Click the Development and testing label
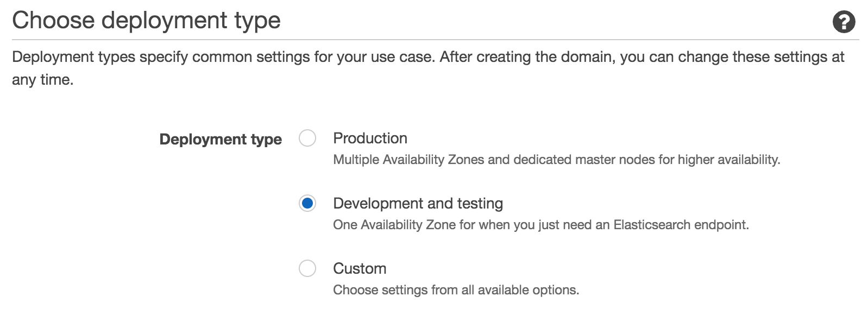868x315 pixels. point(418,204)
